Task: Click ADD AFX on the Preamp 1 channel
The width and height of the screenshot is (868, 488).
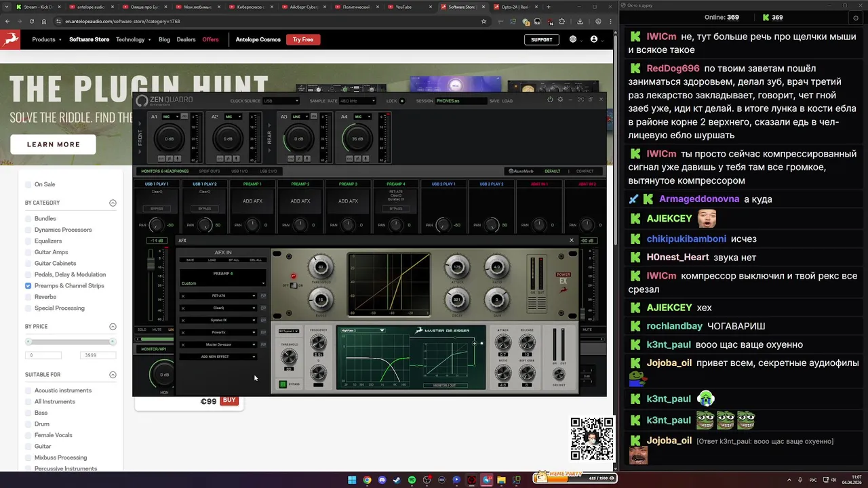Action: click(252, 201)
